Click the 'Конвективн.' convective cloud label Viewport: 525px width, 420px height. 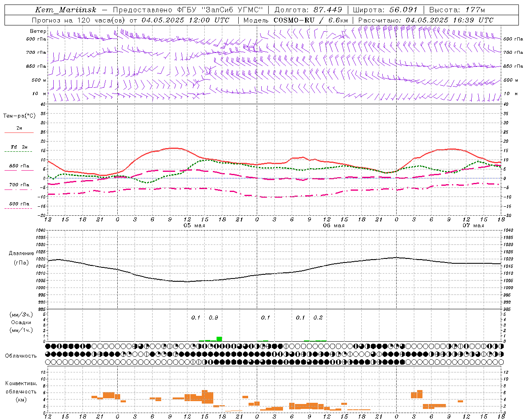click(x=21, y=383)
